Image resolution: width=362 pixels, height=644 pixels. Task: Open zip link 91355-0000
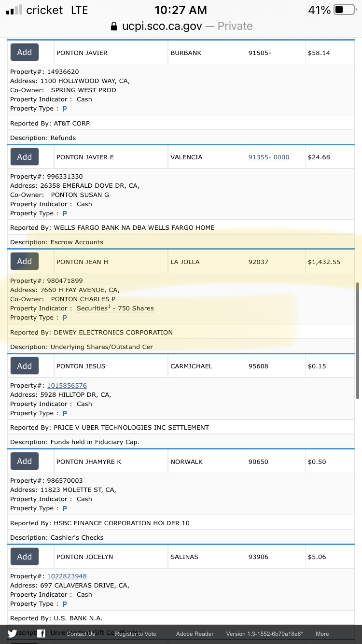click(x=269, y=157)
